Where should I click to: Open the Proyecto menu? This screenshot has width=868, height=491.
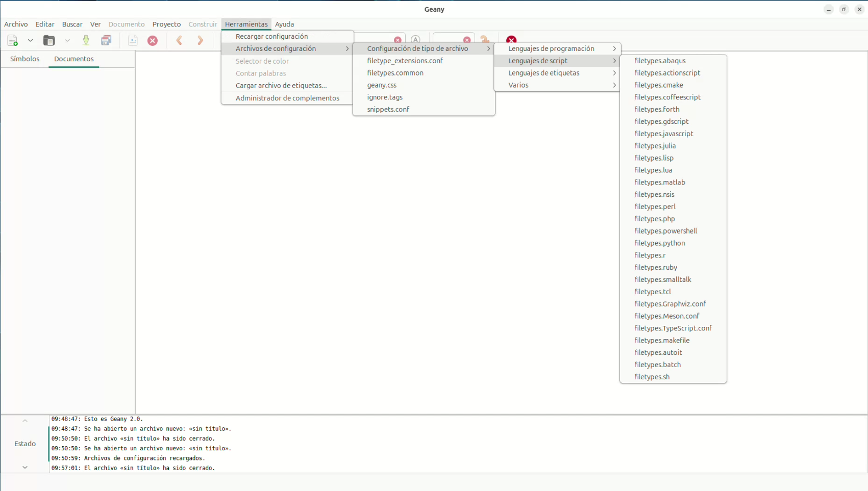(166, 24)
